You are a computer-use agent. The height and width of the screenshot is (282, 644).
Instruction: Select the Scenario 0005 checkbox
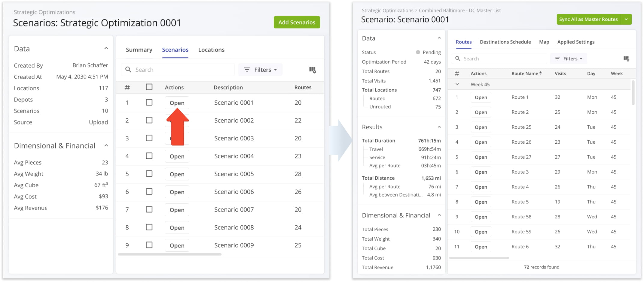pyautogui.click(x=149, y=174)
